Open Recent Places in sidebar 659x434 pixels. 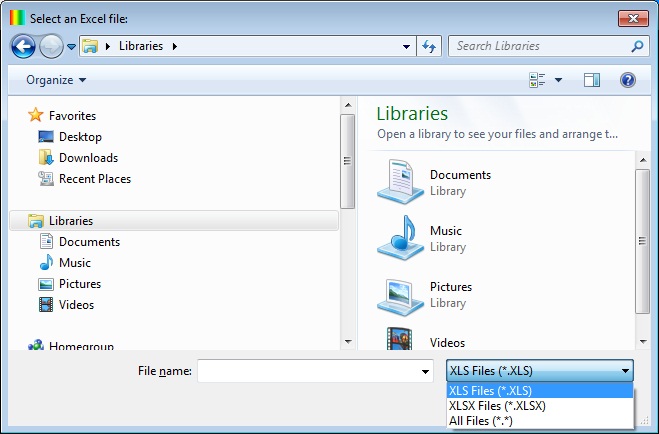coord(94,179)
